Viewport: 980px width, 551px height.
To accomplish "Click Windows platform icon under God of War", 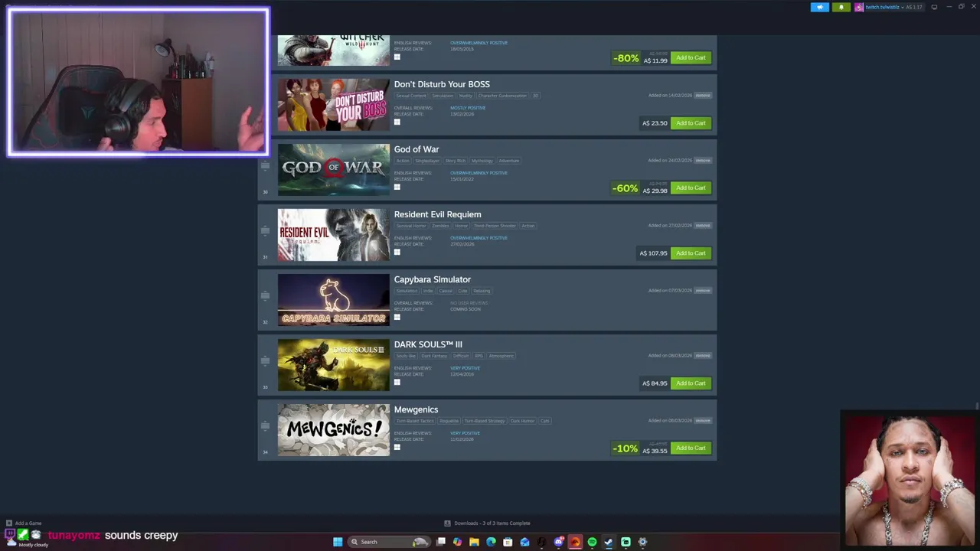I will (397, 187).
